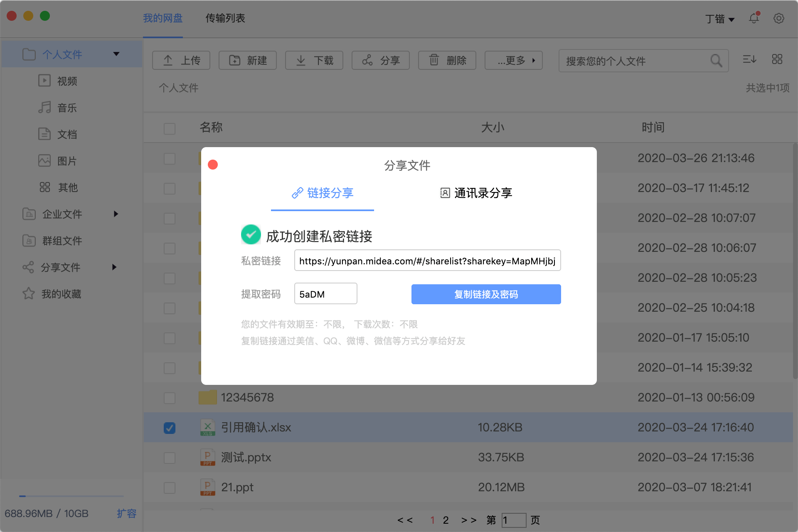This screenshot has width=798, height=532.
Task: Click 个人文件 breadcrumb text
Action: tap(179, 88)
